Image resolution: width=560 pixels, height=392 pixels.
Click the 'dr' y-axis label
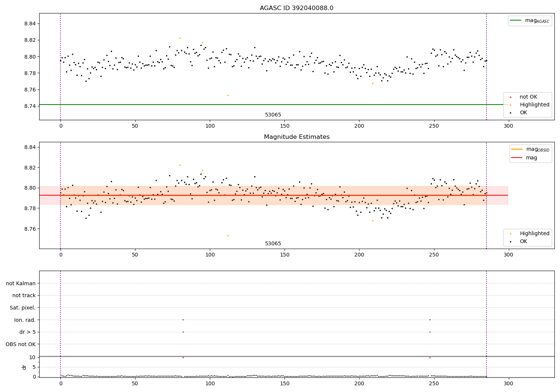[24, 367]
